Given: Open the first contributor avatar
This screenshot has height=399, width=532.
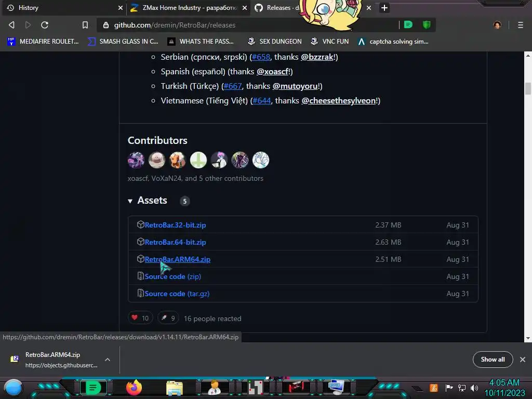Looking at the screenshot, I should pos(136,160).
